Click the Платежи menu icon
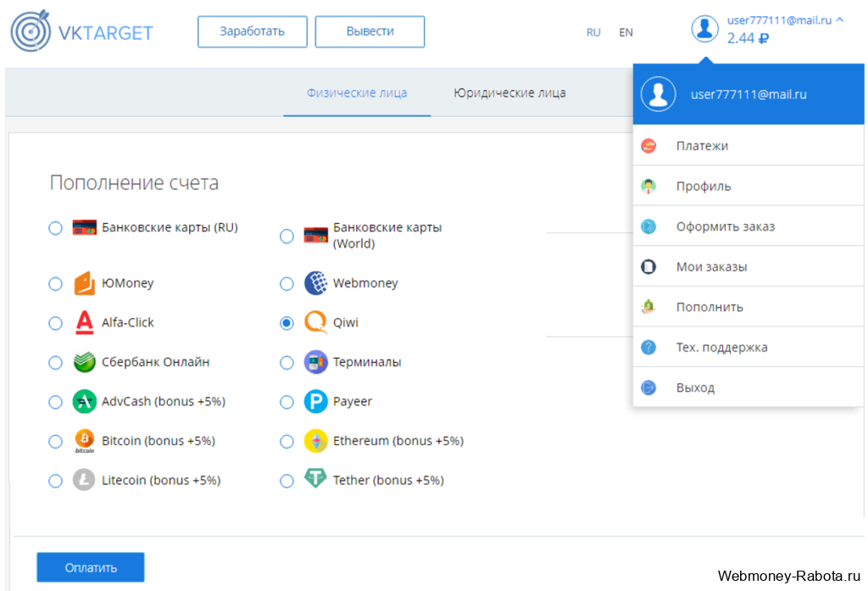The height and width of the screenshot is (591, 868). click(648, 146)
